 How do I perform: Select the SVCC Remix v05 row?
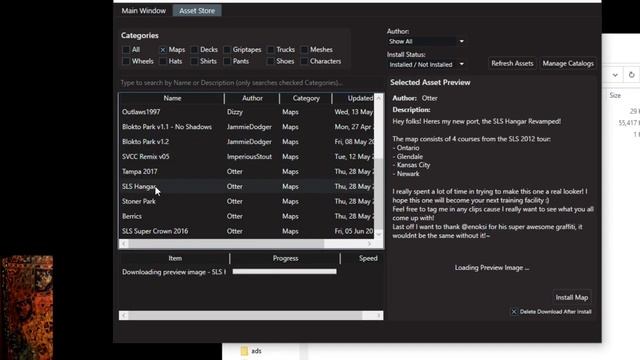tap(247, 157)
